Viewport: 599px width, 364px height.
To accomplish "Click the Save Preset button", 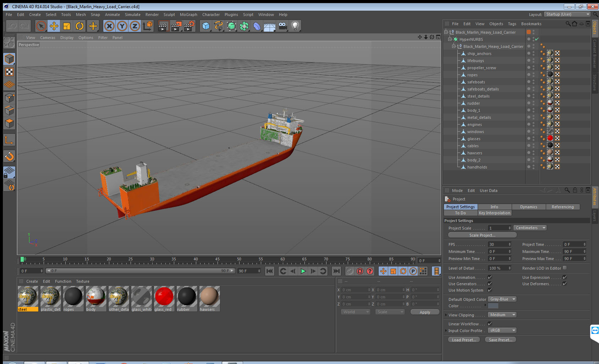I will point(500,340).
